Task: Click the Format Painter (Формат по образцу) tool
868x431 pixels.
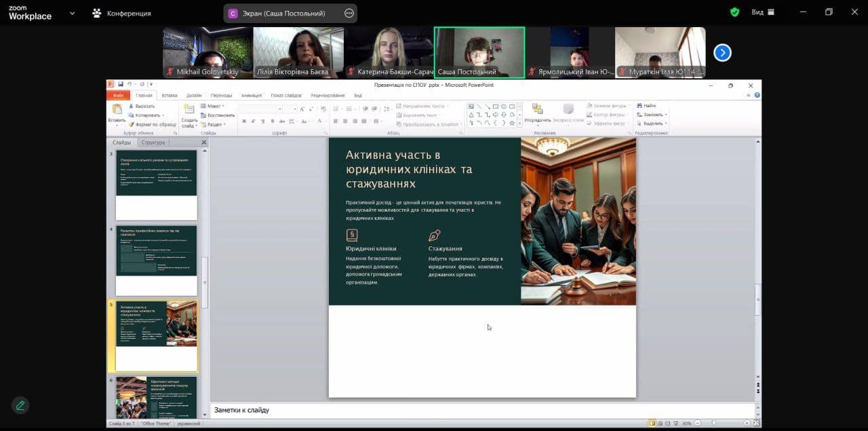Action: point(146,124)
